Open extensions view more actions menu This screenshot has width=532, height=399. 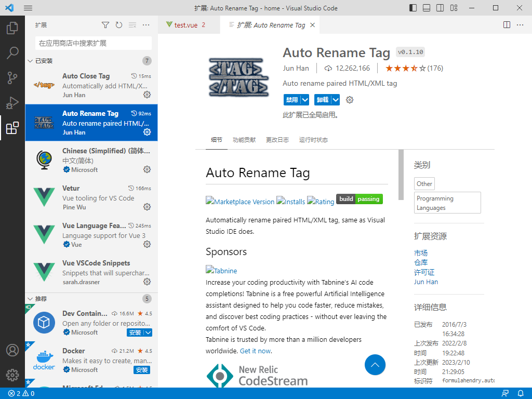tap(146, 25)
